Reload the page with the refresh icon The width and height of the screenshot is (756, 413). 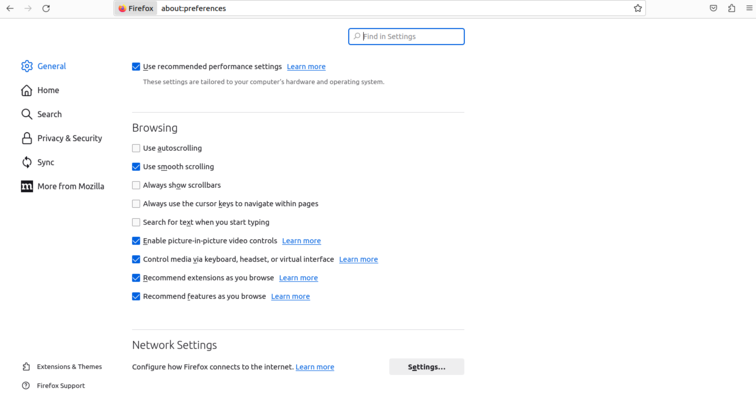pos(46,8)
